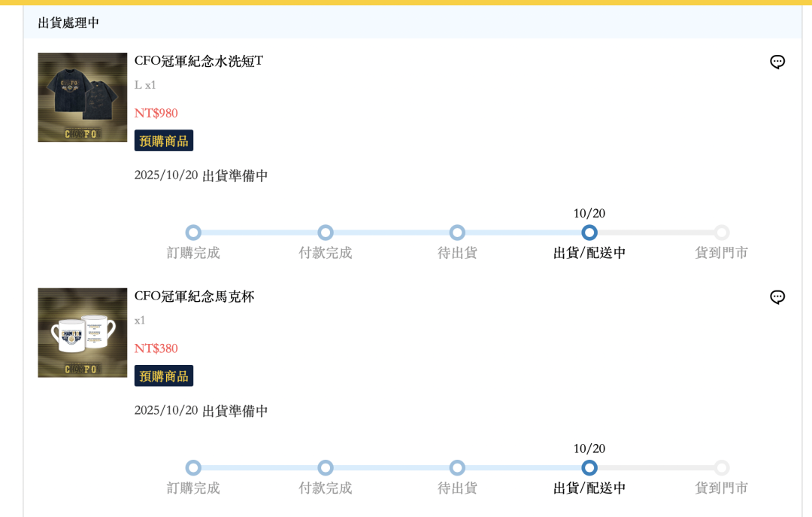The image size is (812, 517).
Task: Select mug 付款完成 progress step circle
Action: (326, 468)
